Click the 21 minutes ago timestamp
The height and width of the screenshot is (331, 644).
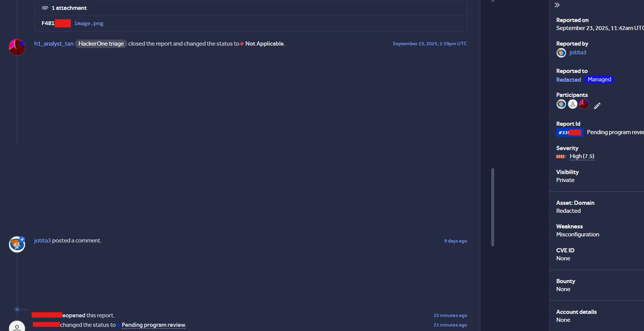450,325
